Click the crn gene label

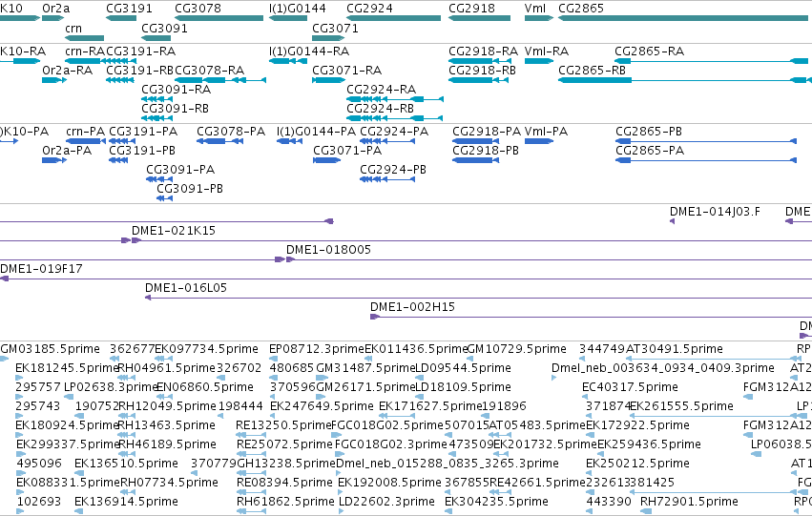[73, 29]
